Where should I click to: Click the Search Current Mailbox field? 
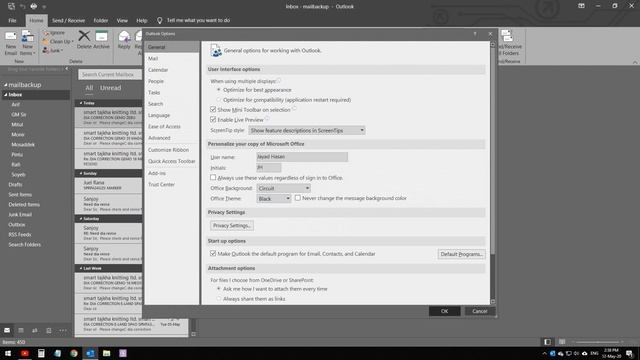click(x=110, y=74)
